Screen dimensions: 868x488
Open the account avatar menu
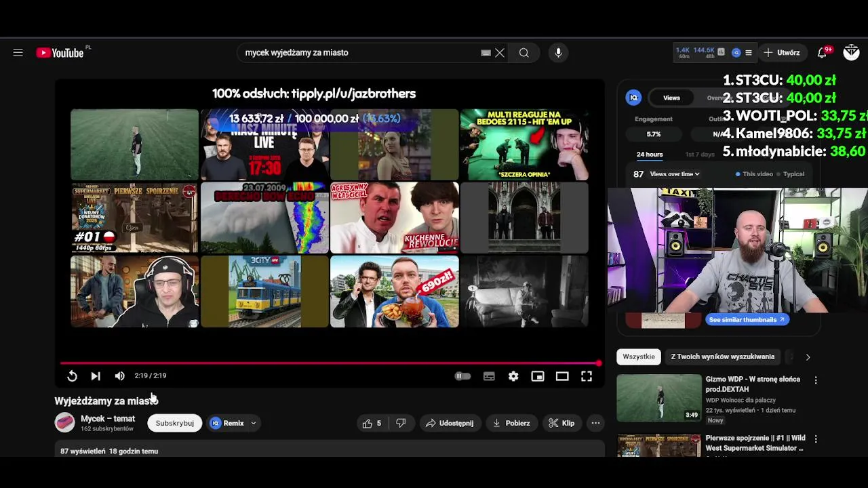click(x=851, y=52)
